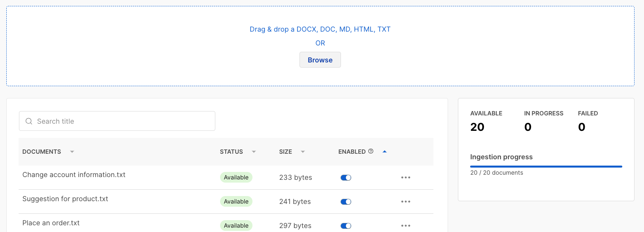
Task: Disable Change account information.txt document
Action: (x=346, y=178)
